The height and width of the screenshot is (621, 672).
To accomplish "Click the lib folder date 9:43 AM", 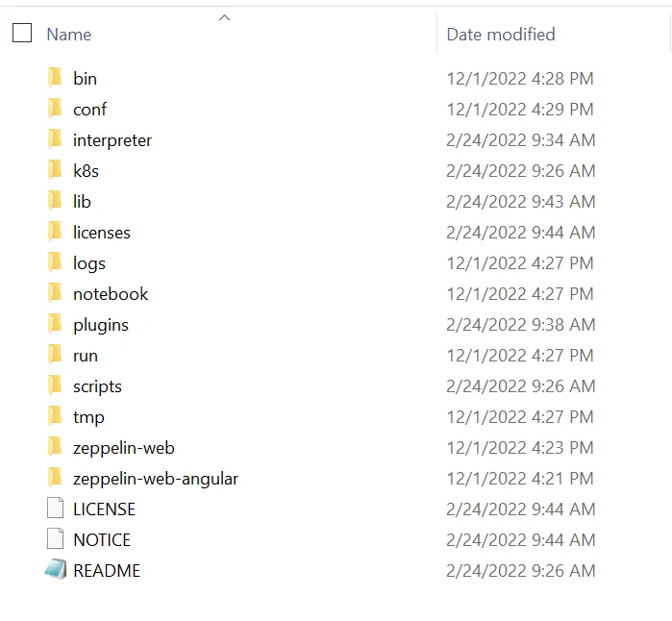I will pos(521,202).
